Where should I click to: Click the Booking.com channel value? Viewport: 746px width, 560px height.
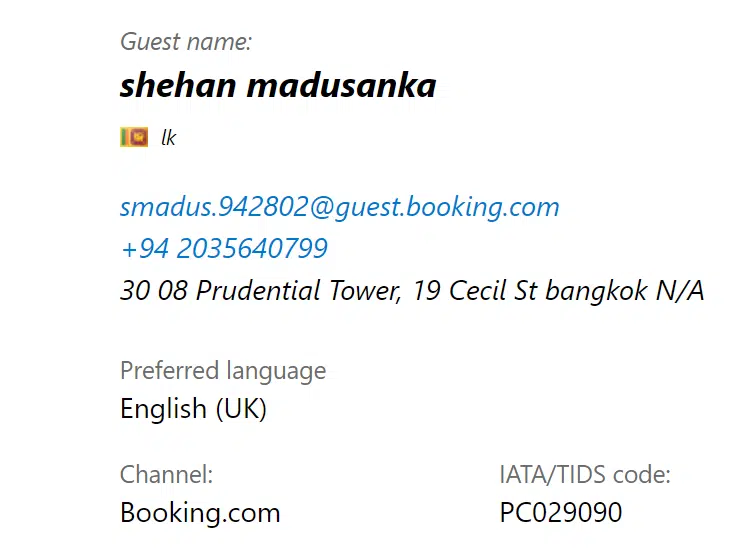point(200,513)
